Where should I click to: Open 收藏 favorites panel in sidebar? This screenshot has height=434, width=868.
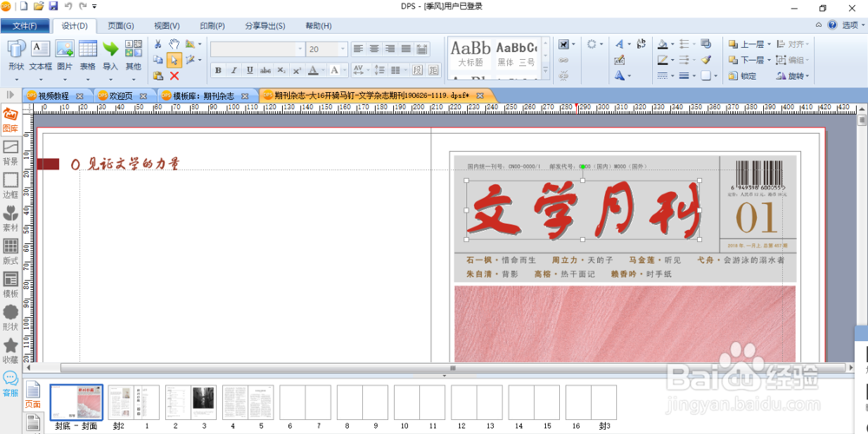click(10, 351)
